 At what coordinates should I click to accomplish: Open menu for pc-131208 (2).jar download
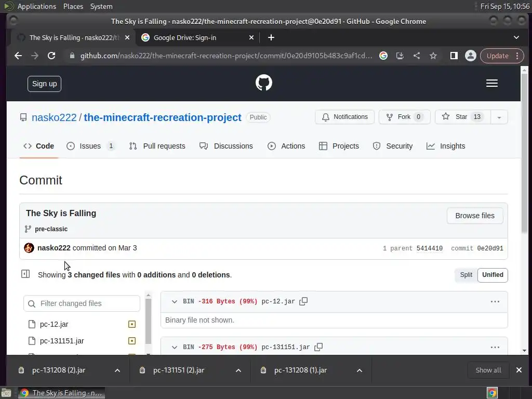pyautogui.click(x=117, y=370)
